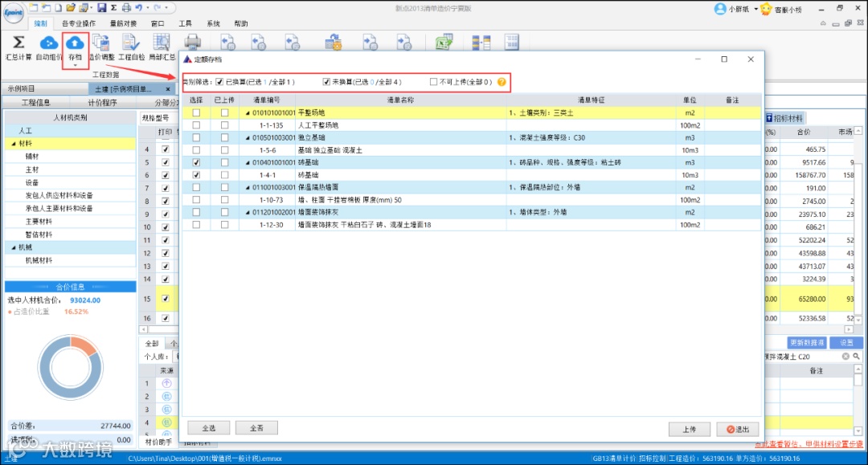Image resolution: width=868 pixels, height=465 pixels.
Task: Collapse the 011001003001 保温隔热墙面 node
Action: (248, 187)
